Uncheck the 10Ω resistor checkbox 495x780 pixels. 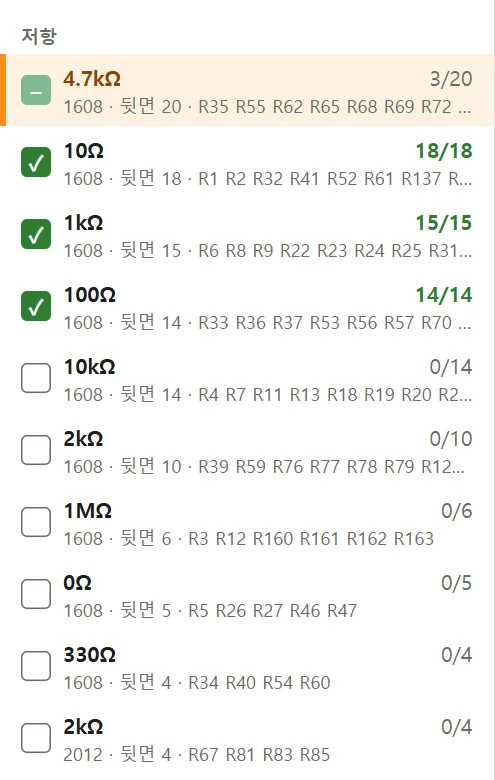pyautogui.click(x=36, y=162)
